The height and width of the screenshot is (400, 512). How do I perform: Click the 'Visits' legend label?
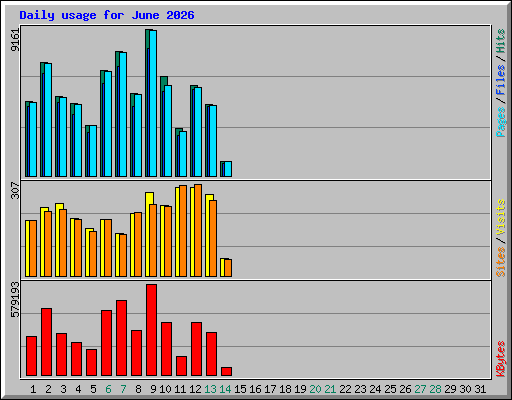[x=501, y=218]
